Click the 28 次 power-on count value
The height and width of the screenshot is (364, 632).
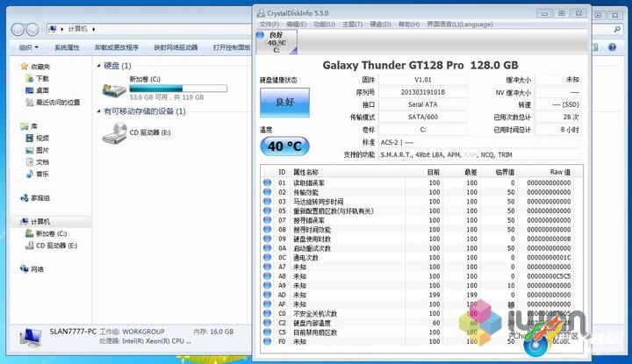coord(558,118)
